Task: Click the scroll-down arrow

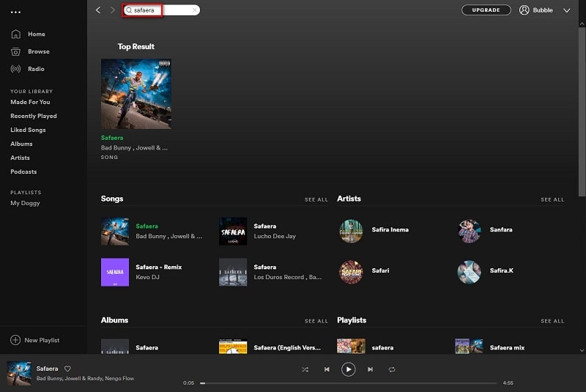Action: [x=582, y=350]
